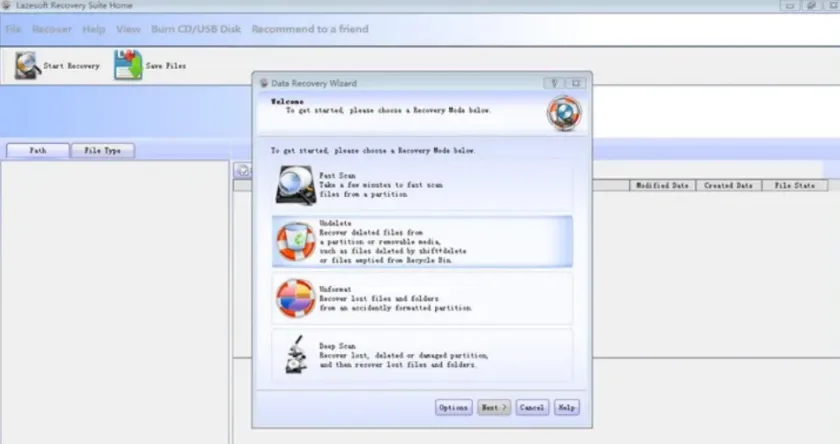Image resolution: width=840 pixels, height=444 pixels.
Task: Click the Save Files floppy disk icon
Action: (x=128, y=66)
